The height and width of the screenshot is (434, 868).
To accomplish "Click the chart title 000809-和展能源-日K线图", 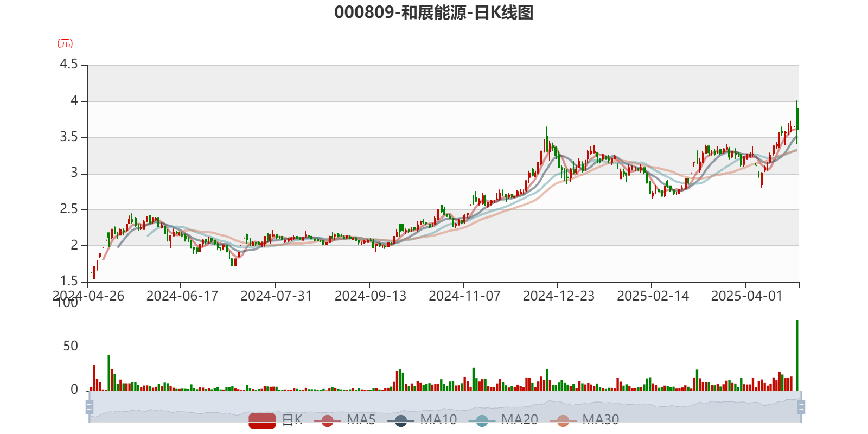I will (434, 12).
